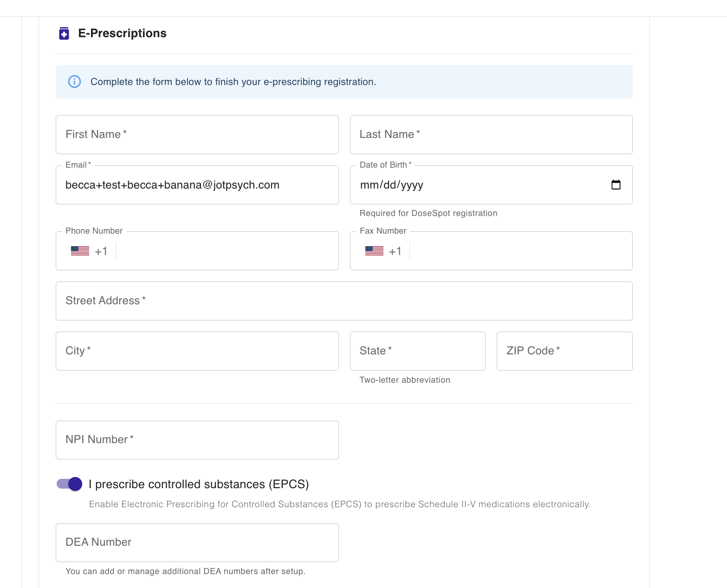Click the First Name field
727x588 pixels.
(197, 135)
